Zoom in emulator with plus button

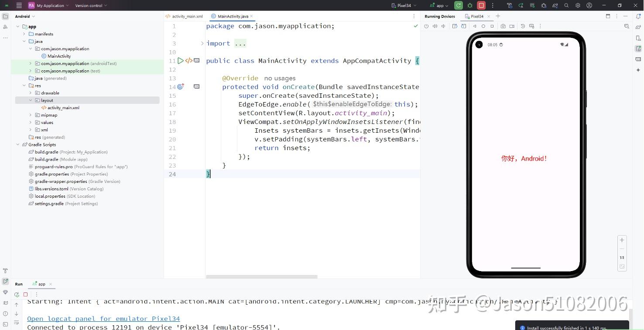[x=622, y=240]
